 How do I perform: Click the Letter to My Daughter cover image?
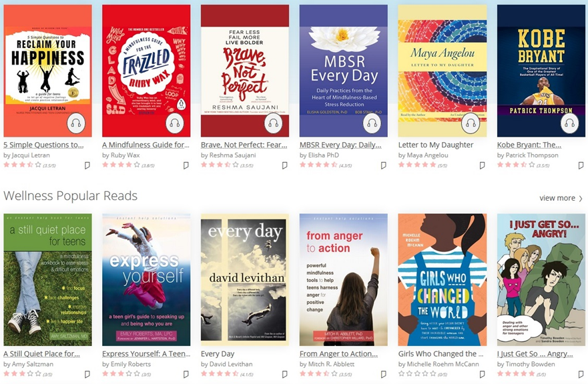[x=442, y=71]
